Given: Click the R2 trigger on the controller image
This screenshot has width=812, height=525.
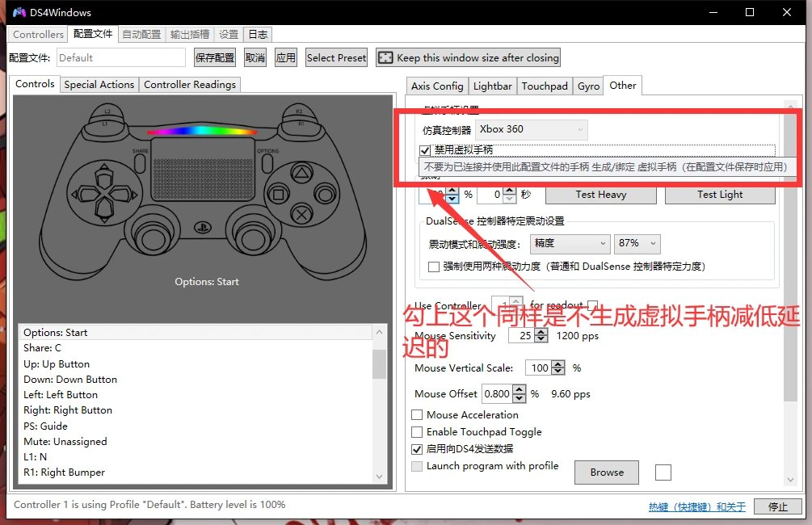Looking at the screenshot, I should (x=299, y=111).
